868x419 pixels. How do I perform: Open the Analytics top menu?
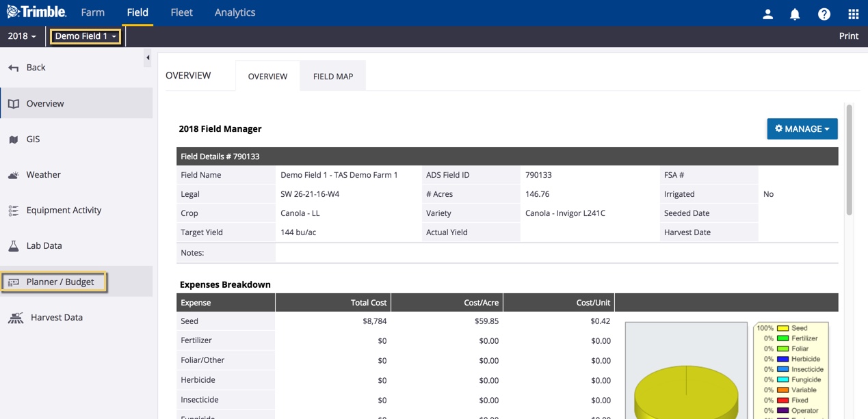[235, 12]
